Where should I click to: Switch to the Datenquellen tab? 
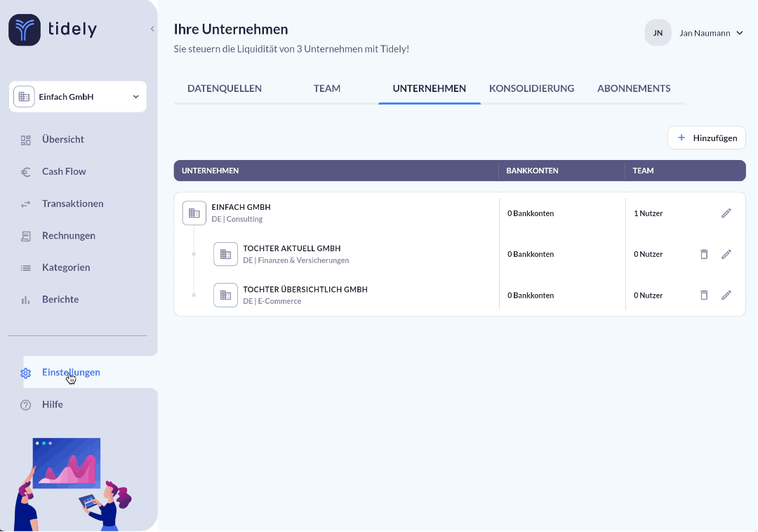pyautogui.click(x=225, y=88)
